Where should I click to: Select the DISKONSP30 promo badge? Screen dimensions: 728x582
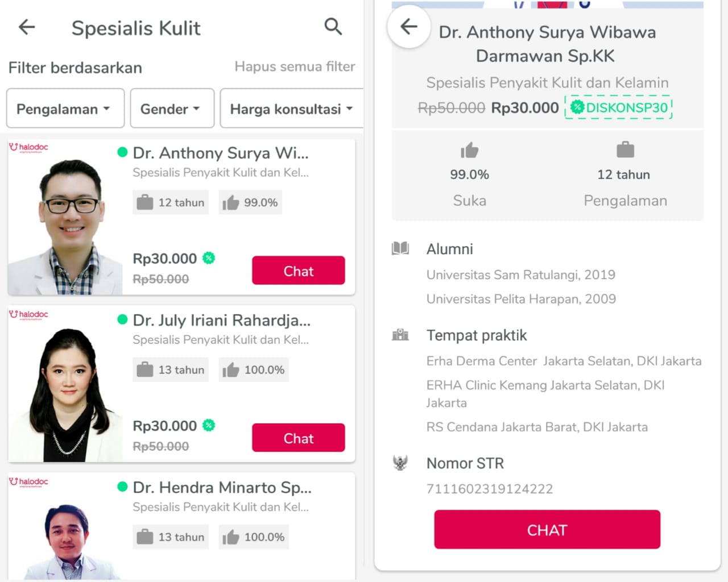(618, 107)
